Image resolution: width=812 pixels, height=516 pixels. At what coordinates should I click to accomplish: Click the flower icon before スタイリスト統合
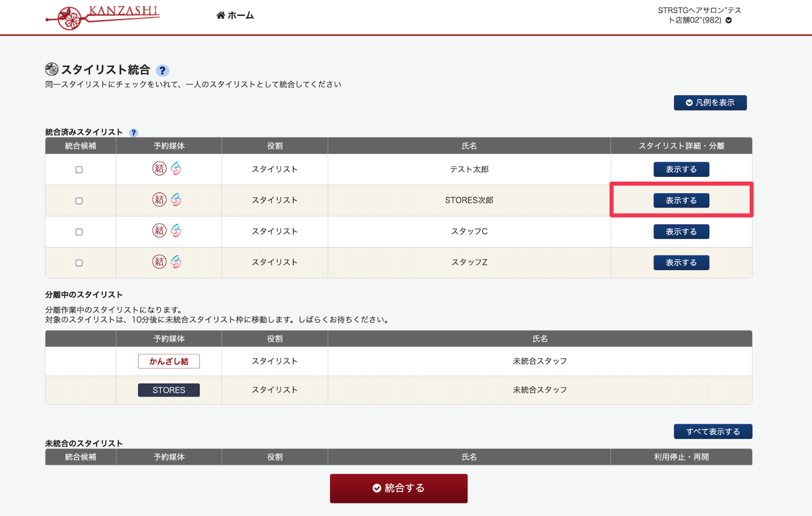(52, 69)
